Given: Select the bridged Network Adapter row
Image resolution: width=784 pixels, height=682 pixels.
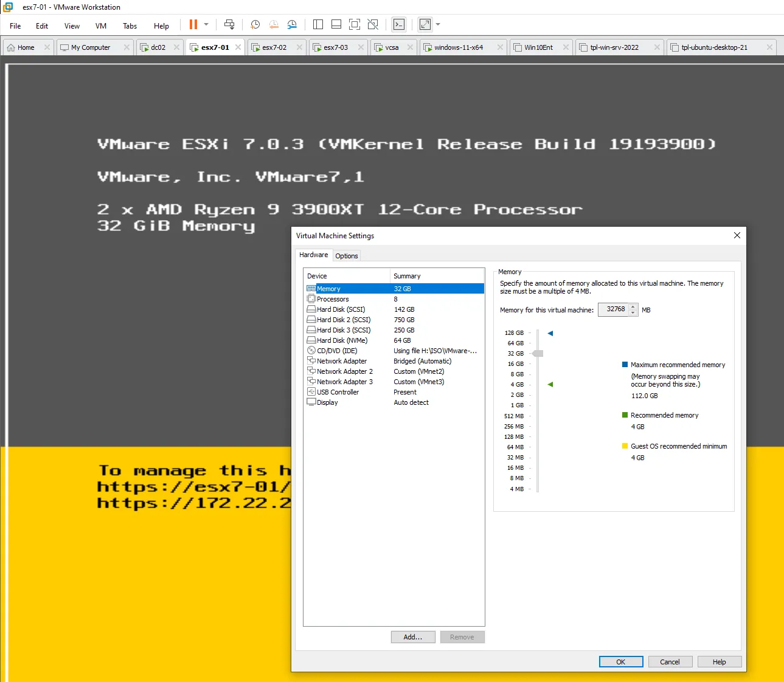Looking at the screenshot, I should point(394,361).
